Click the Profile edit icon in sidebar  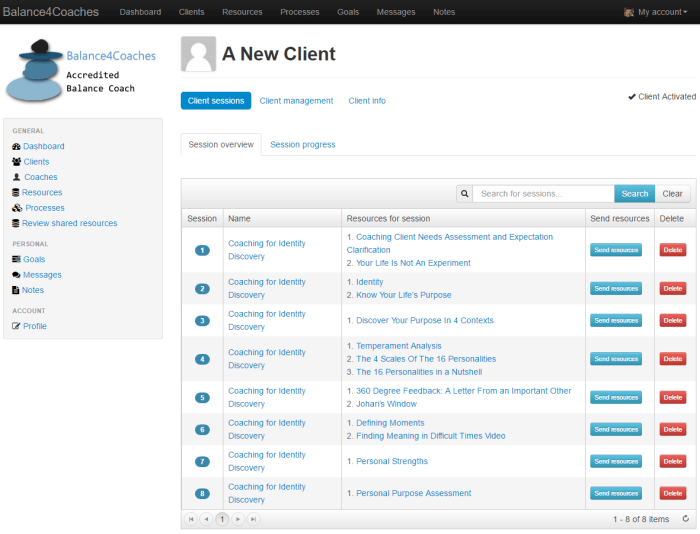coord(16,326)
